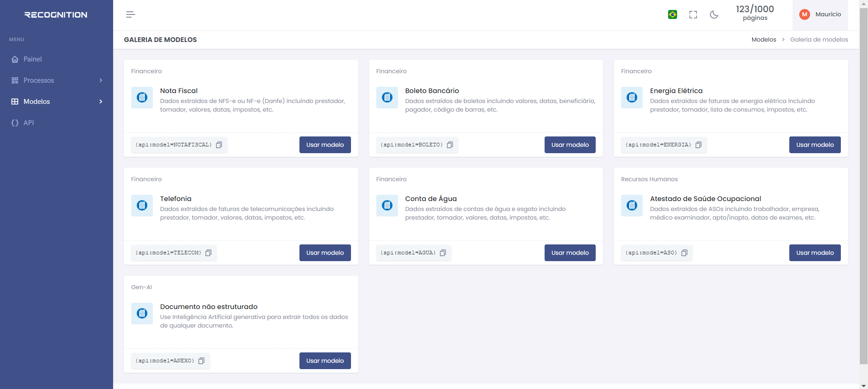Click the {api:model=ASO} code text
Viewport: 868px width, 389px height.
(651, 253)
